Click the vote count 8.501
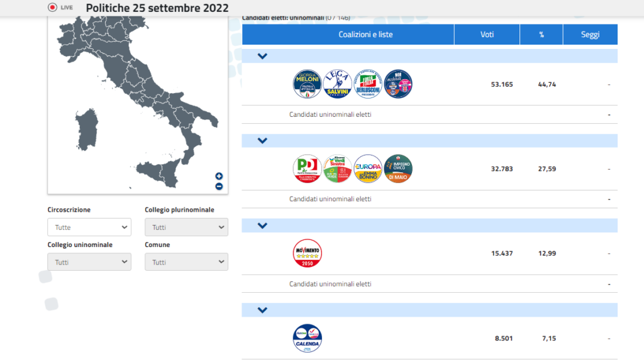This screenshot has width=644, height=360. (x=504, y=338)
